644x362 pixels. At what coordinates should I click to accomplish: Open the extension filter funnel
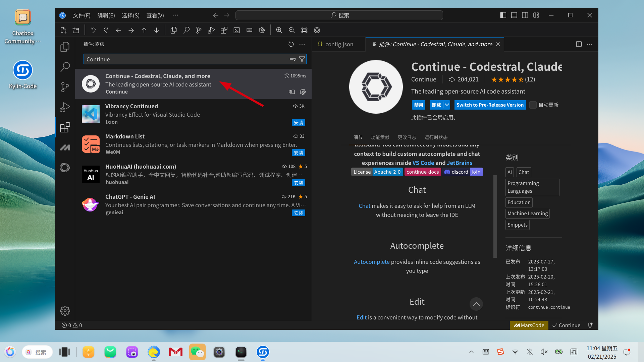[302, 59]
